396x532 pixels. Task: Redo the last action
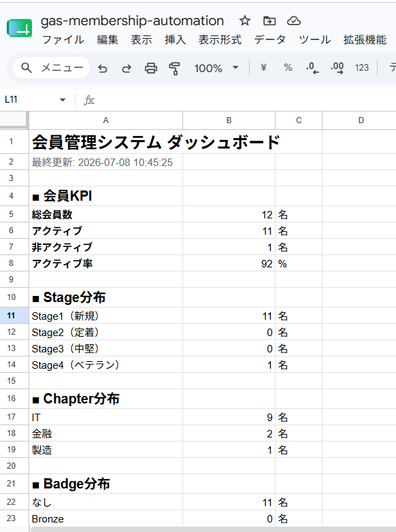[127, 69]
